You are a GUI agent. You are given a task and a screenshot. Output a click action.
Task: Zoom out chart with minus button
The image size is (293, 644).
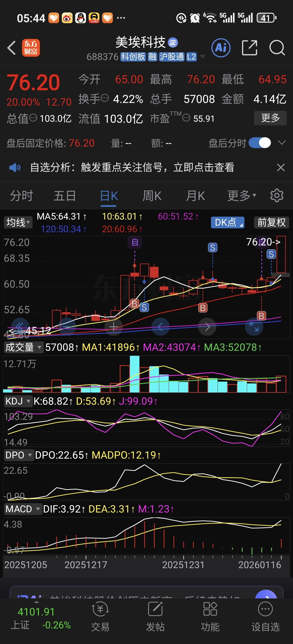[67, 326]
